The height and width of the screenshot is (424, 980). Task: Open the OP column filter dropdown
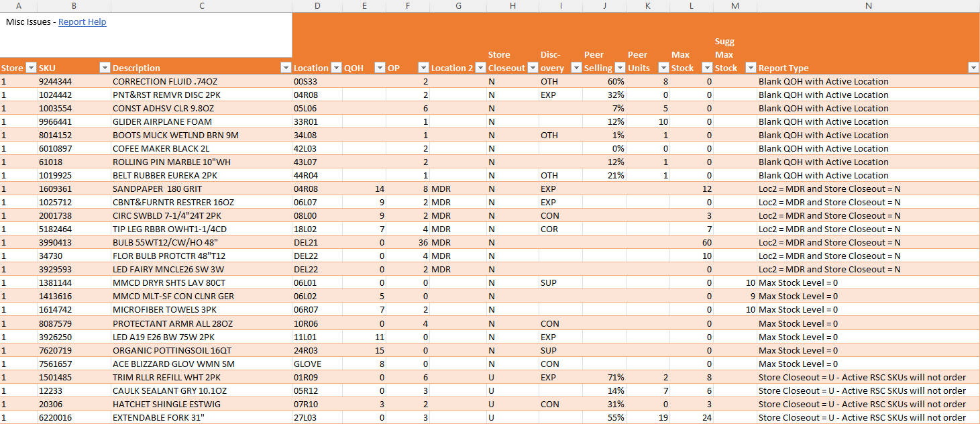[423, 68]
